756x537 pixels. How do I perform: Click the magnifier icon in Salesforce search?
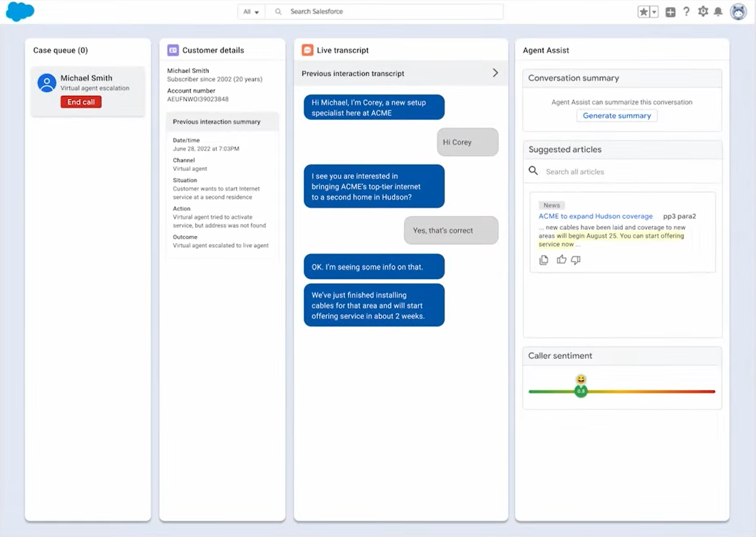pos(278,12)
